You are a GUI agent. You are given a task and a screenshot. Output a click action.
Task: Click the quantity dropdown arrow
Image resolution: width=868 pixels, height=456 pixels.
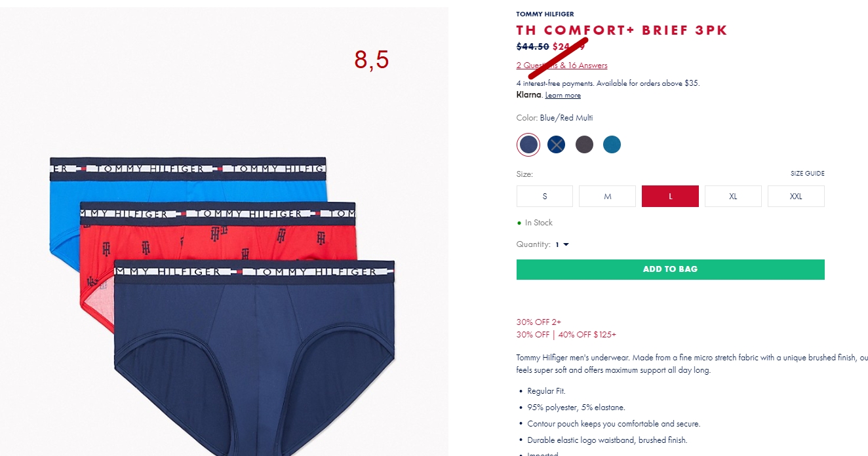coord(566,244)
